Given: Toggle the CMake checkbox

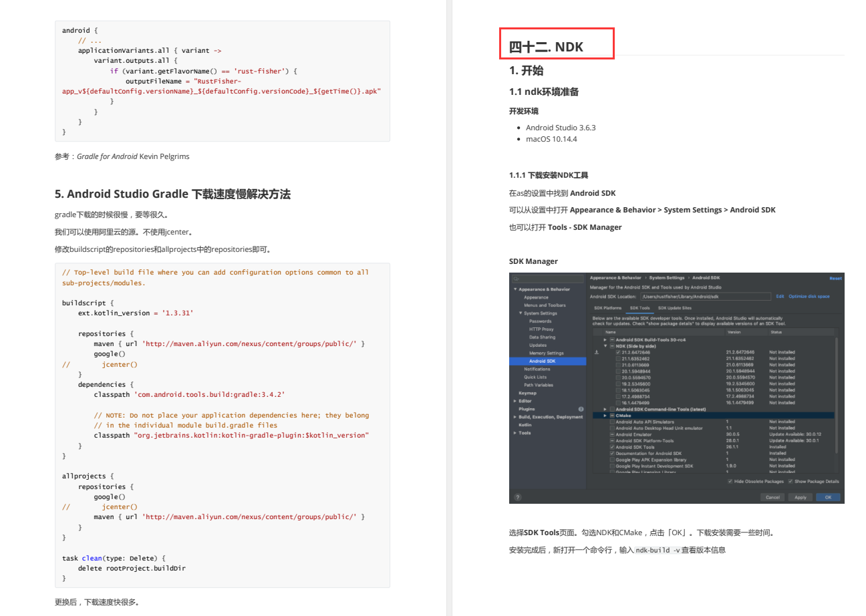Looking at the screenshot, I should [612, 416].
